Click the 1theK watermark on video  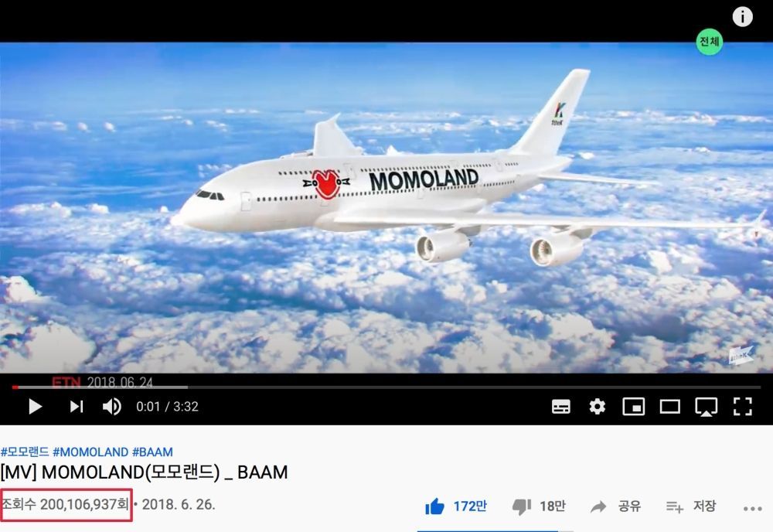[x=741, y=355]
